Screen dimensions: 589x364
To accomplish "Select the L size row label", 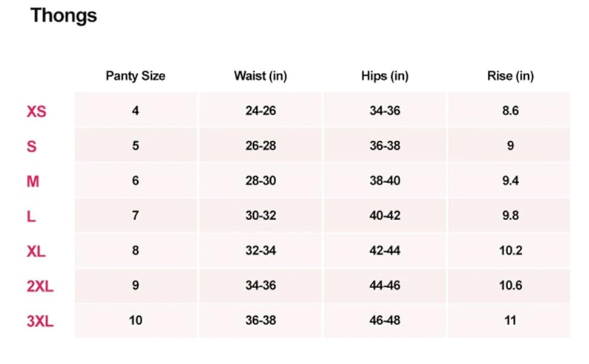I will [x=32, y=216].
